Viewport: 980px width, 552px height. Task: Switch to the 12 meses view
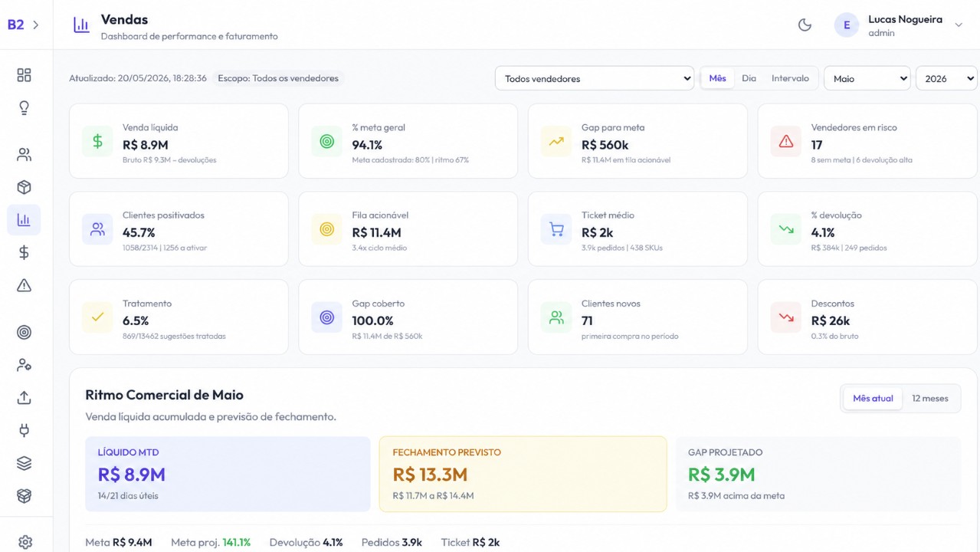[x=930, y=399]
